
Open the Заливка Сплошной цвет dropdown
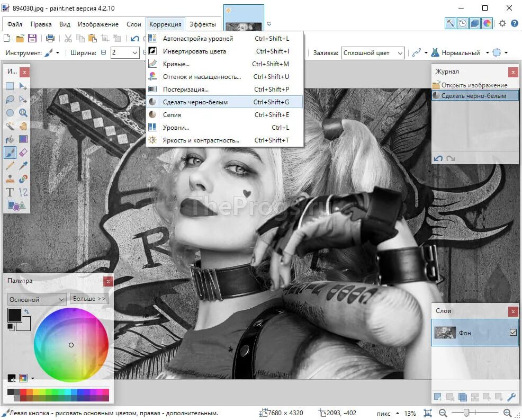tap(400, 53)
